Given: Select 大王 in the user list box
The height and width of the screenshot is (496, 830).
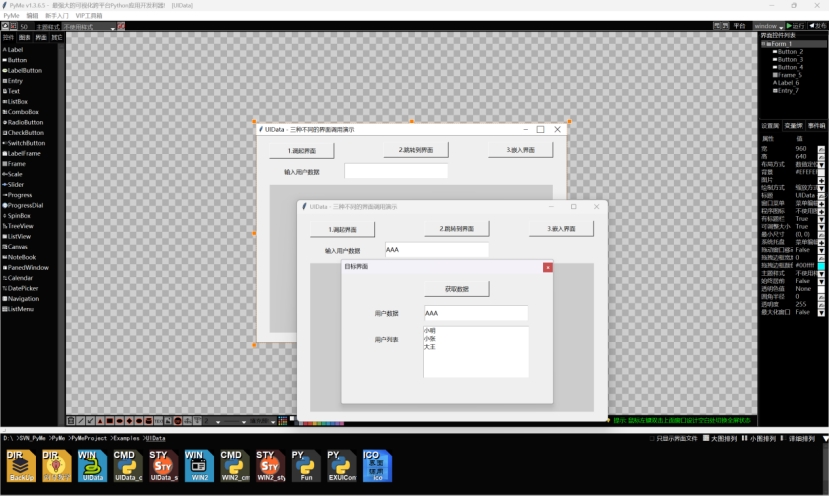Looking at the screenshot, I should [x=430, y=347].
